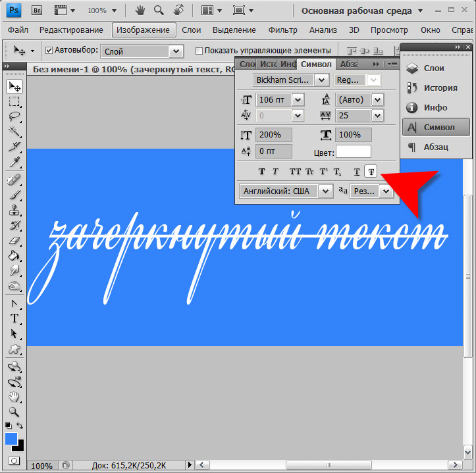The height and width of the screenshot is (473, 476).
Task: Swap foreground and background colors
Action: tap(20, 426)
